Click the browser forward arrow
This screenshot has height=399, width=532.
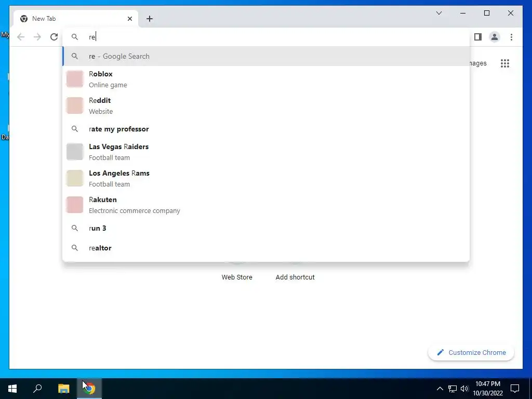(37, 37)
